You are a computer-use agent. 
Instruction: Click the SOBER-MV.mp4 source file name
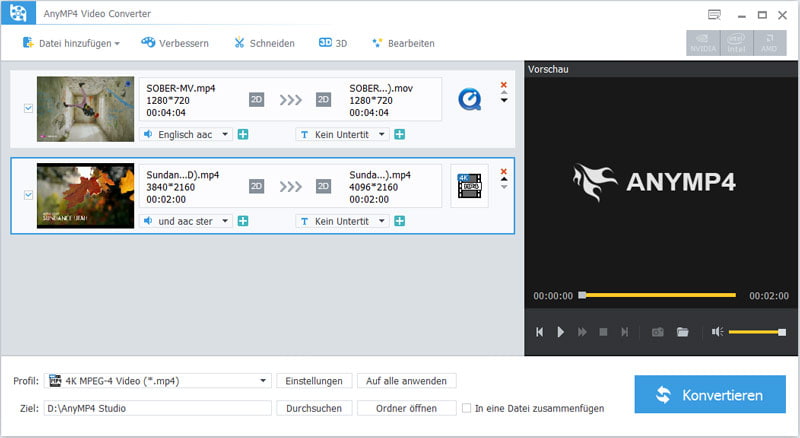point(181,88)
